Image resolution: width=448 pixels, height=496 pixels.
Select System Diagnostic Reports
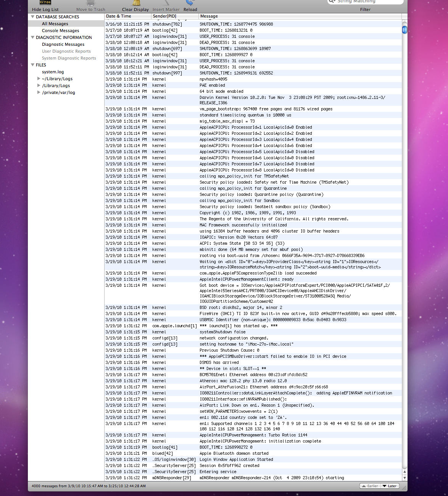[69, 58]
